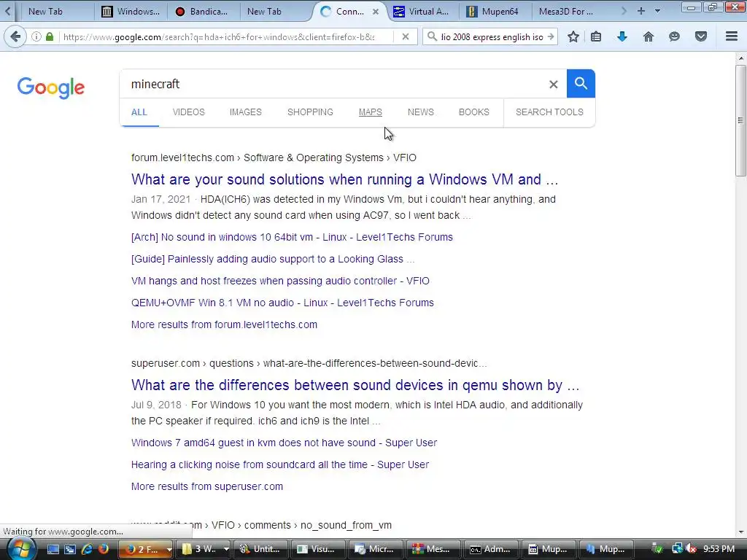Open the chat smiley toolbar icon

(674, 36)
